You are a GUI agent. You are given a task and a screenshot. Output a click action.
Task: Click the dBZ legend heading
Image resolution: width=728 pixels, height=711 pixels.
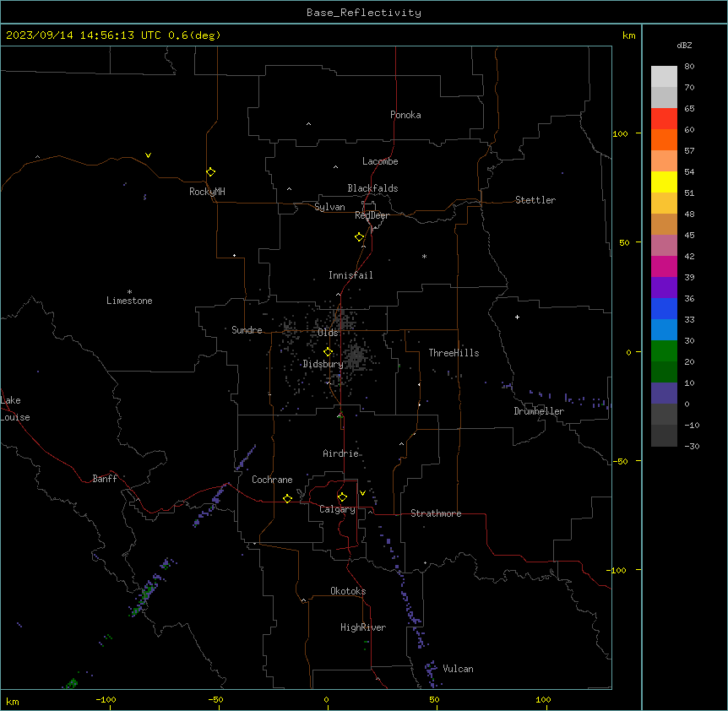click(684, 45)
